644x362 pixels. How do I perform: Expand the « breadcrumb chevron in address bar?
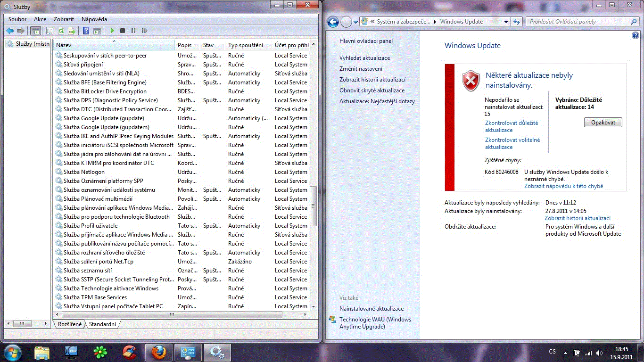coord(373,22)
